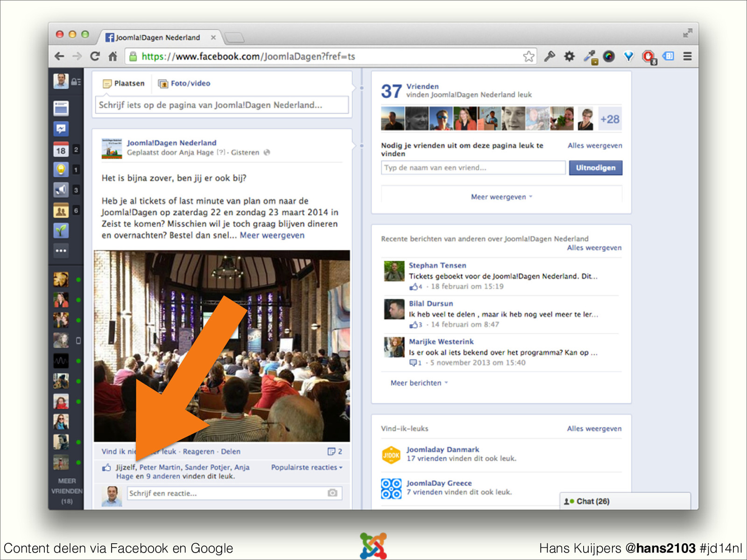Open Marijke Westerink's profile link
The width and height of the screenshot is (747, 560).
[441, 342]
